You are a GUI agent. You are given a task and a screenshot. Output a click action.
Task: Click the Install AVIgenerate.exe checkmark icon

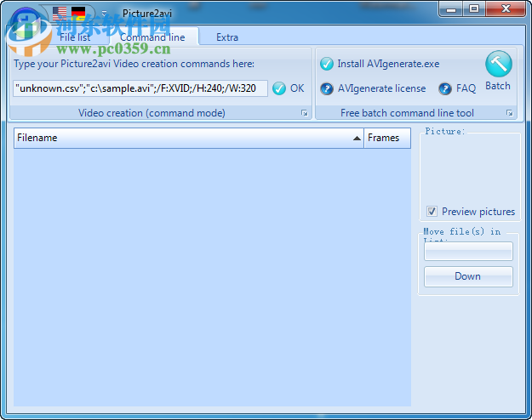coord(327,64)
